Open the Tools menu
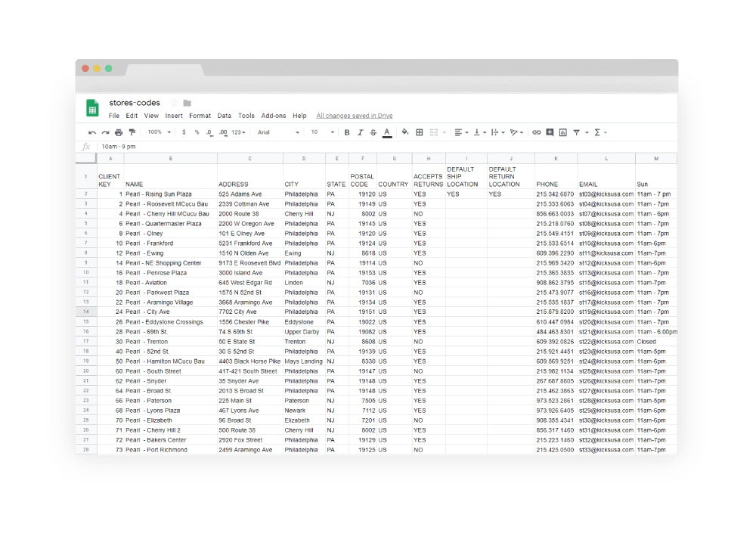 click(x=246, y=116)
